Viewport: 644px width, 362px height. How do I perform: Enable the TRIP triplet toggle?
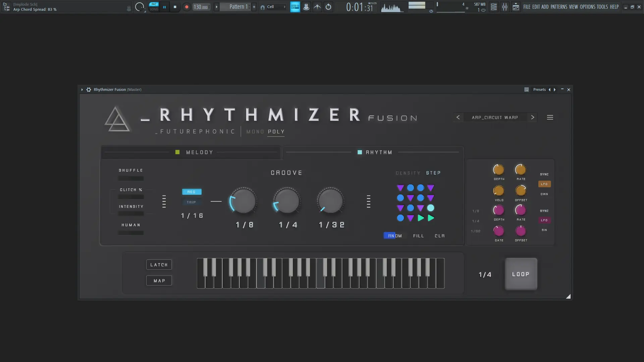[x=191, y=202]
